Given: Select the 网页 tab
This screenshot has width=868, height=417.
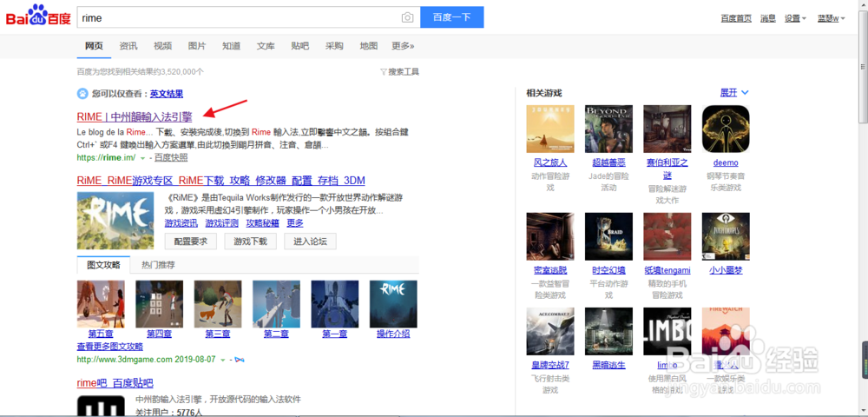Looking at the screenshot, I should [94, 46].
